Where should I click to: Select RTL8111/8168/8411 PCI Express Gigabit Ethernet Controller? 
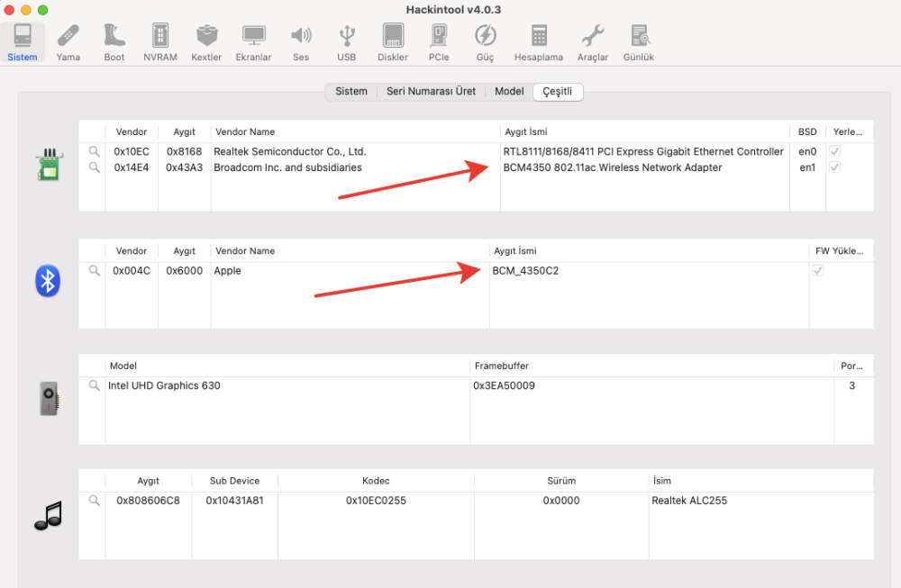pos(643,151)
